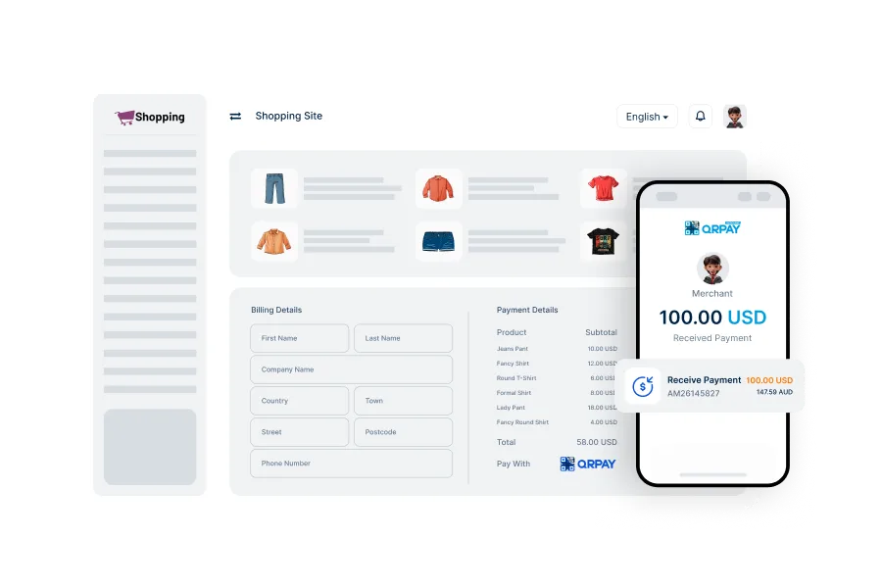Select the Postcode input field
The image size is (882, 588).
pyautogui.click(x=403, y=432)
